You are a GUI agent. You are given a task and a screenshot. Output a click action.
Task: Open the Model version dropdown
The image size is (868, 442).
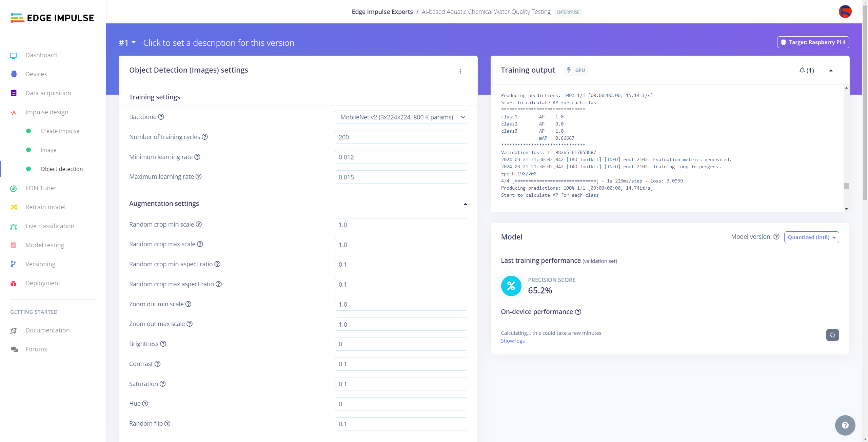(x=811, y=237)
